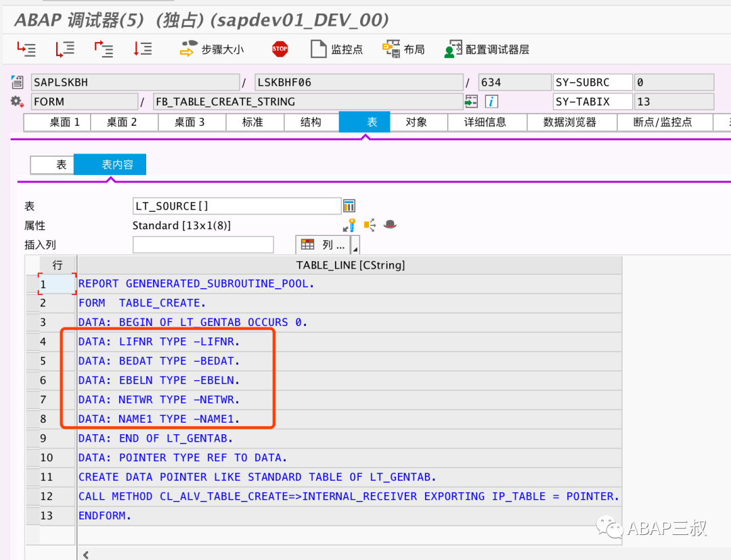
Task: Click the Execute (step over) icon
Action: 65,49
